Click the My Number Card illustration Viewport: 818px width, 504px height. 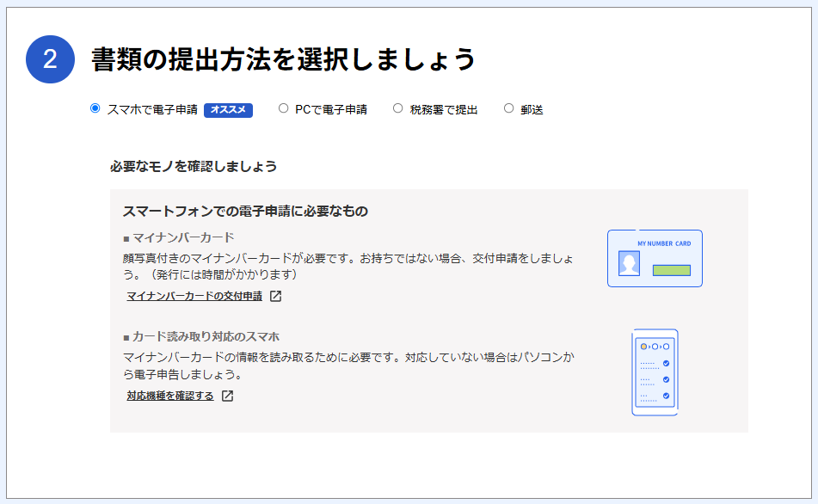[x=655, y=258]
